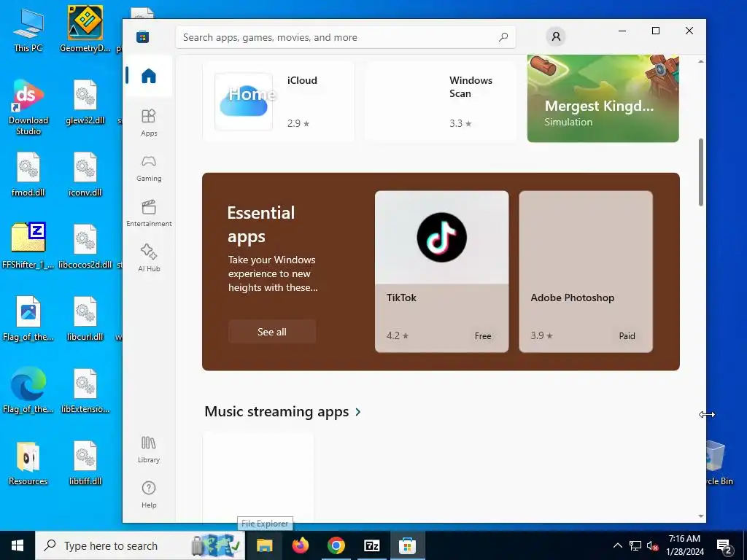Click Microsoft Store taskbar icon
Image resolution: width=747 pixels, height=560 pixels.
(407, 545)
